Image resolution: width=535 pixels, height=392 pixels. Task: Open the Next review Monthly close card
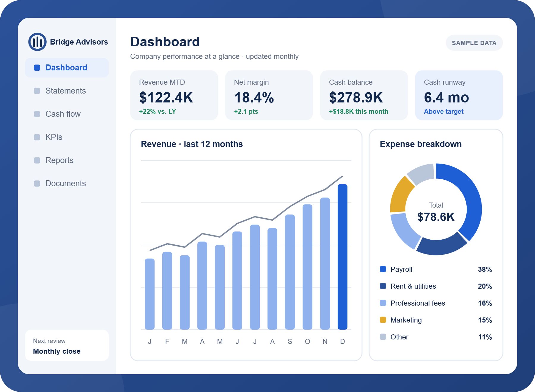67,345
